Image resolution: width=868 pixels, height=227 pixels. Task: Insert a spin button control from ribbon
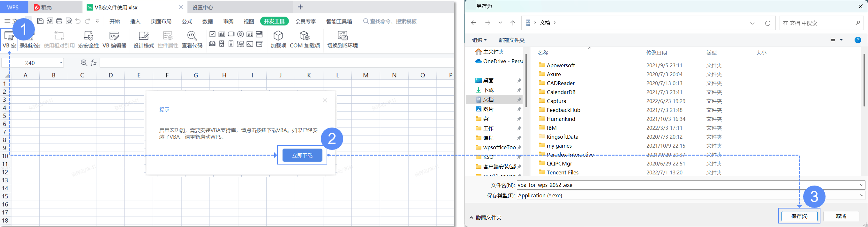point(222,44)
